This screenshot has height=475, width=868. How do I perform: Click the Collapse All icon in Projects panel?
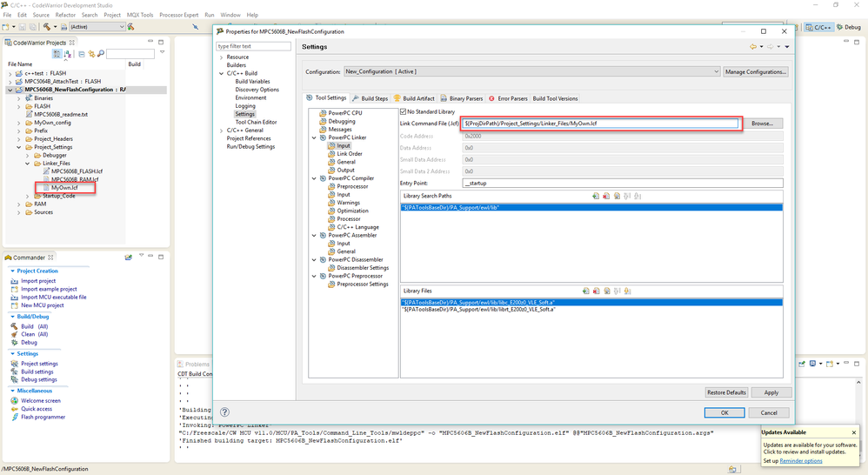tap(82, 54)
